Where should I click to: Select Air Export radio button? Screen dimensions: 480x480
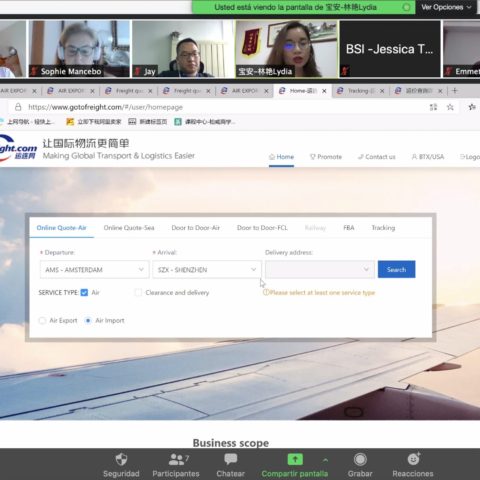point(42,321)
